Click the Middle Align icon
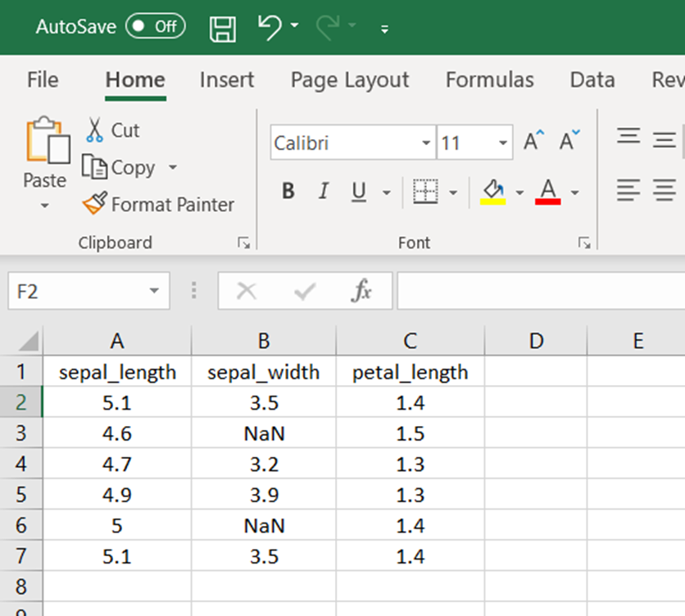685x616 pixels. tap(665, 140)
